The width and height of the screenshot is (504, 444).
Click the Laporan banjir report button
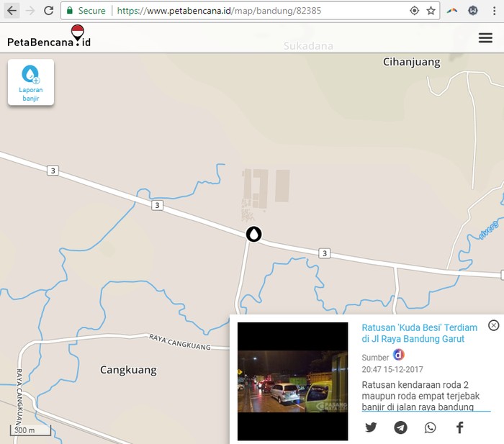pos(31,82)
